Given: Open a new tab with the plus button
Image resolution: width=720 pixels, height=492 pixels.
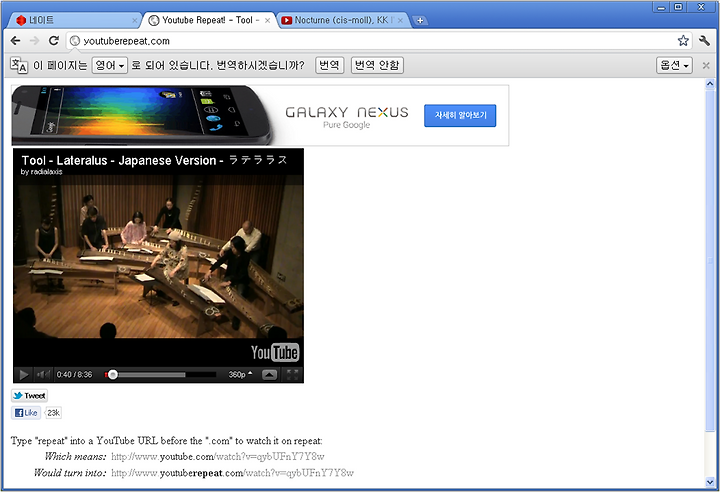Looking at the screenshot, I should tap(420, 21).
